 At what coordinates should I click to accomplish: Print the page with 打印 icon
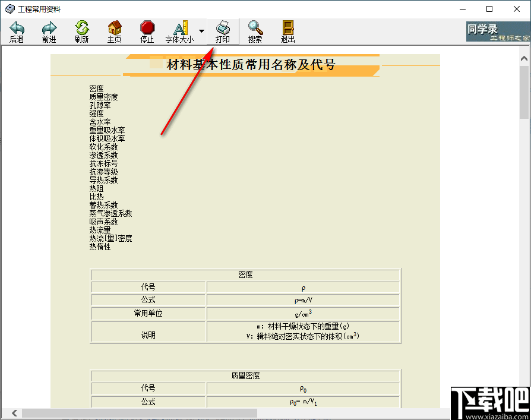click(x=223, y=32)
